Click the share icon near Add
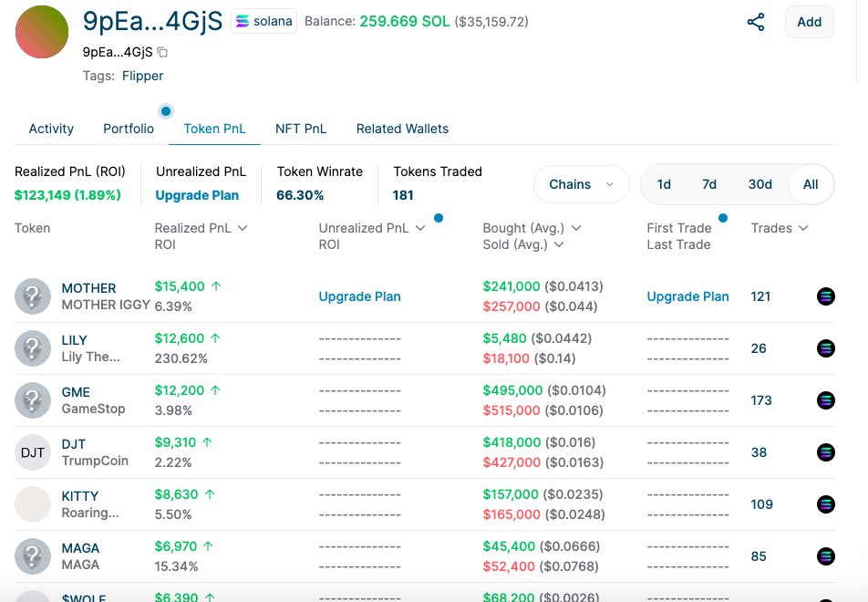Screen dimensions: 868x602 point(756,22)
